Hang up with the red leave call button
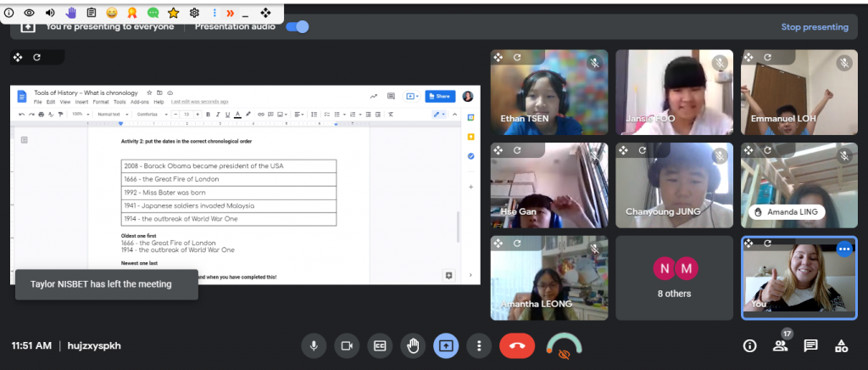Viewport: 868px width, 370px height. point(515,345)
